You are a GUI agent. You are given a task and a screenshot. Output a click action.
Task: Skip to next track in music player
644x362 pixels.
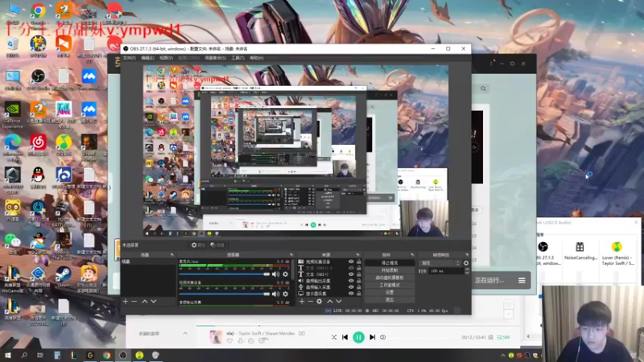coord(372,337)
